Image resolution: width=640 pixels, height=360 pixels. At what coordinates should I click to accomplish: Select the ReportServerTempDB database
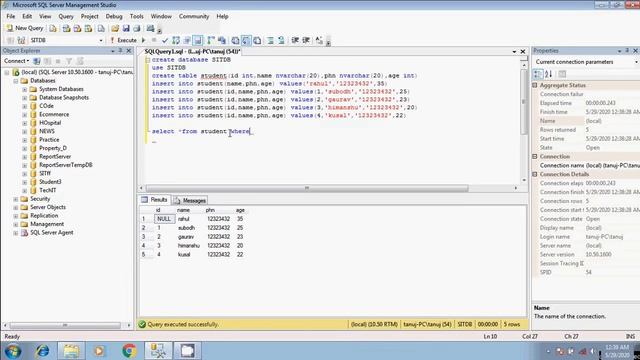coord(66,165)
